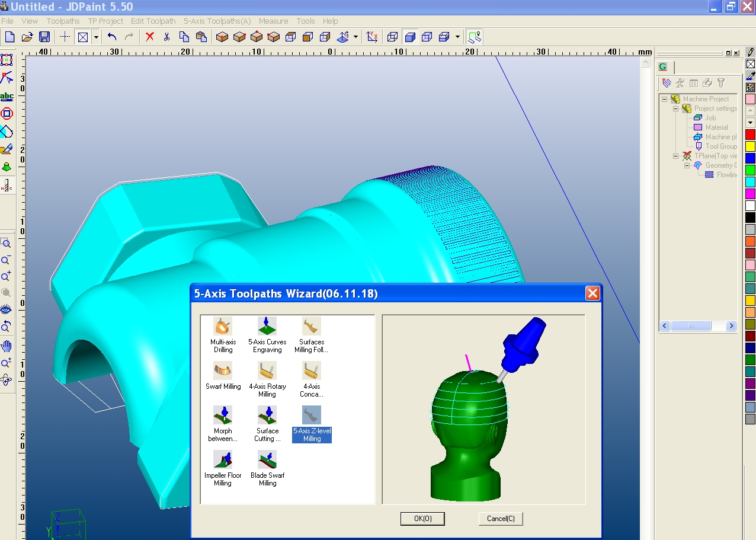The height and width of the screenshot is (540, 756).
Task: Select the shaded cube display mode
Action: coord(409,37)
